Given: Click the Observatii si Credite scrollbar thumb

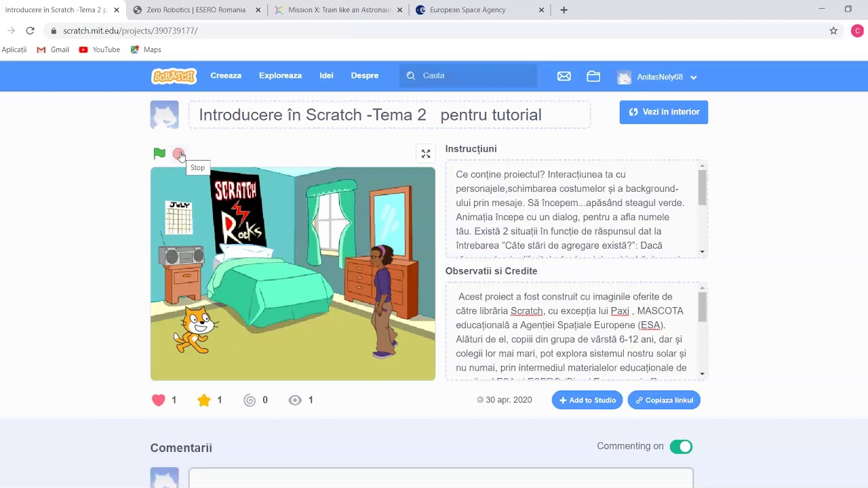Looking at the screenshot, I should tap(702, 306).
